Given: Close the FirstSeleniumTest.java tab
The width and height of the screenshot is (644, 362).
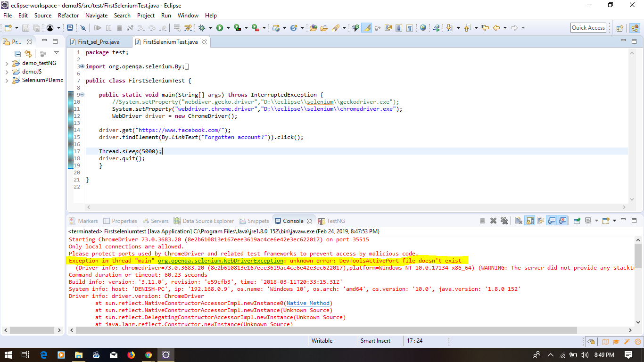Looking at the screenshot, I should pyautogui.click(x=204, y=42).
